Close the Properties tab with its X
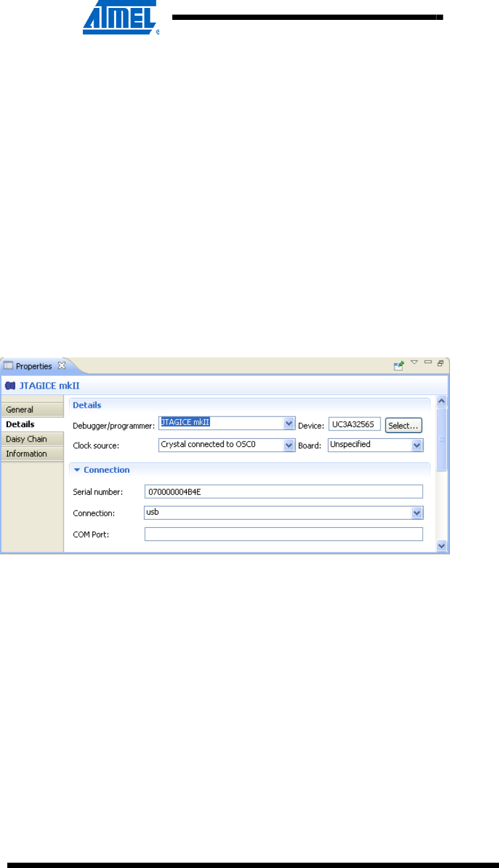Viewport: 499px width, 868px height. tap(62, 365)
